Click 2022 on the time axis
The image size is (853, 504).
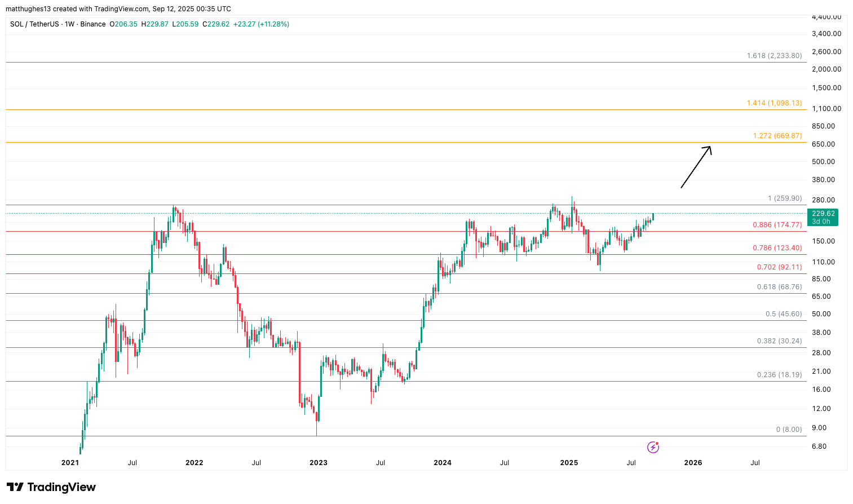(x=194, y=463)
